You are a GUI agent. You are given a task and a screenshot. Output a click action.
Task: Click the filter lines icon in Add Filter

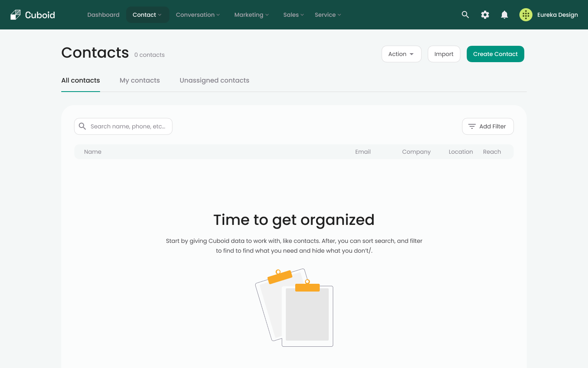(472, 126)
